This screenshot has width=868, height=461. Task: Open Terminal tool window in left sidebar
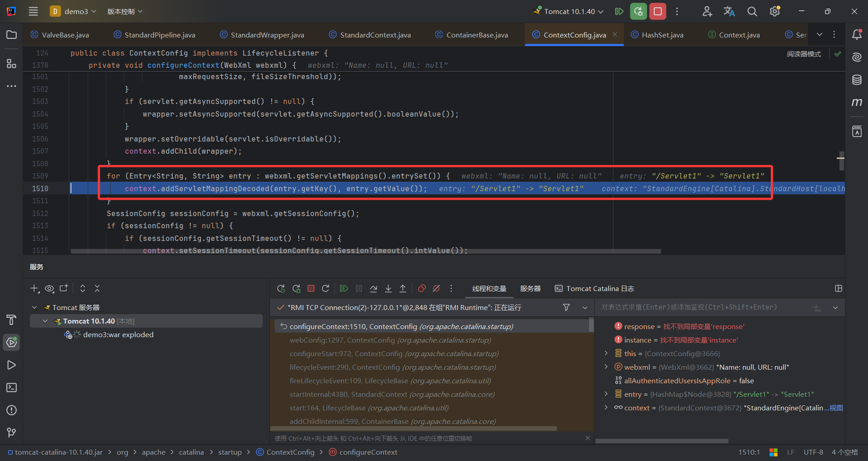(11, 387)
